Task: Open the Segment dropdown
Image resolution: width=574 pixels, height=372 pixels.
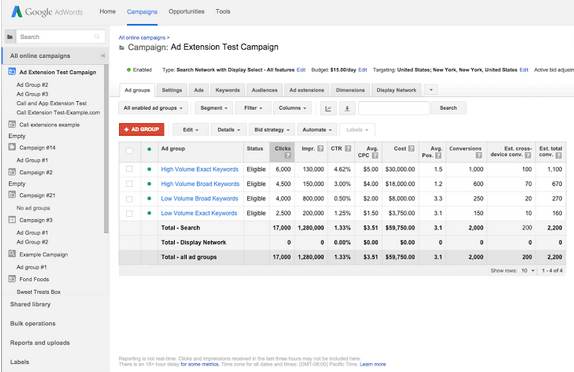Action: pos(214,108)
